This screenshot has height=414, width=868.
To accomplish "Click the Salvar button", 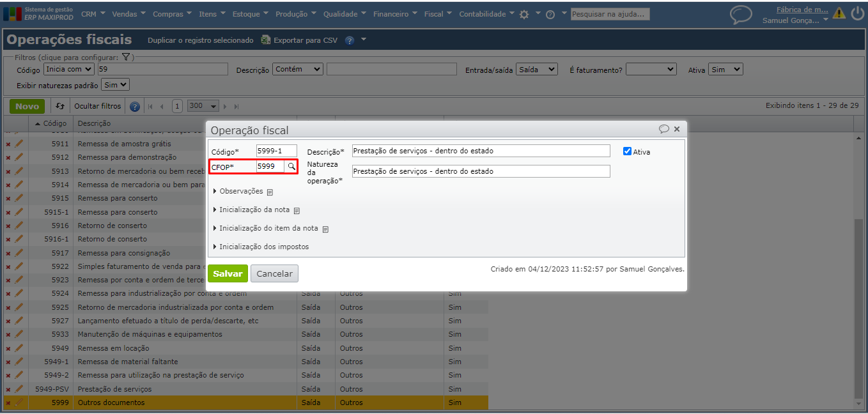I will pyautogui.click(x=228, y=273).
